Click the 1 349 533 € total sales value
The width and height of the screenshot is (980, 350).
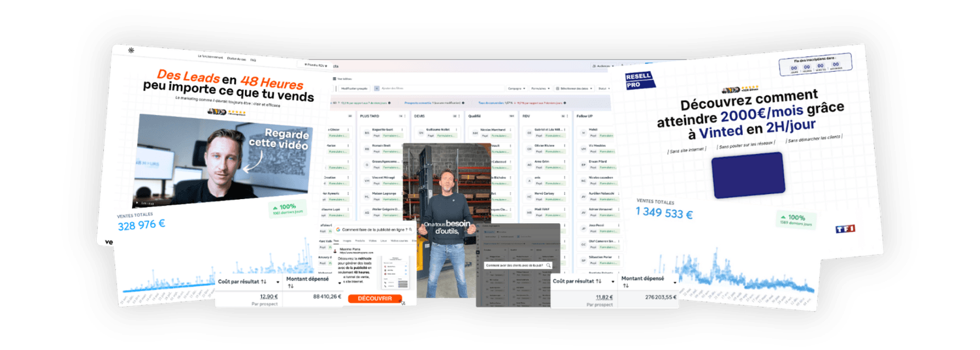click(x=664, y=212)
